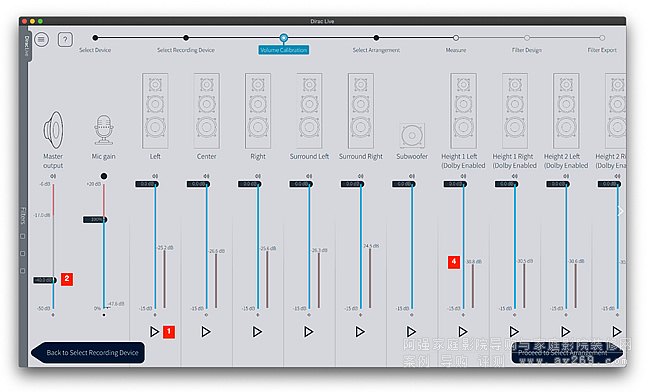The image size is (650, 392).
Task: Click the Mic gain microphone icon
Action: click(x=103, y=130)
